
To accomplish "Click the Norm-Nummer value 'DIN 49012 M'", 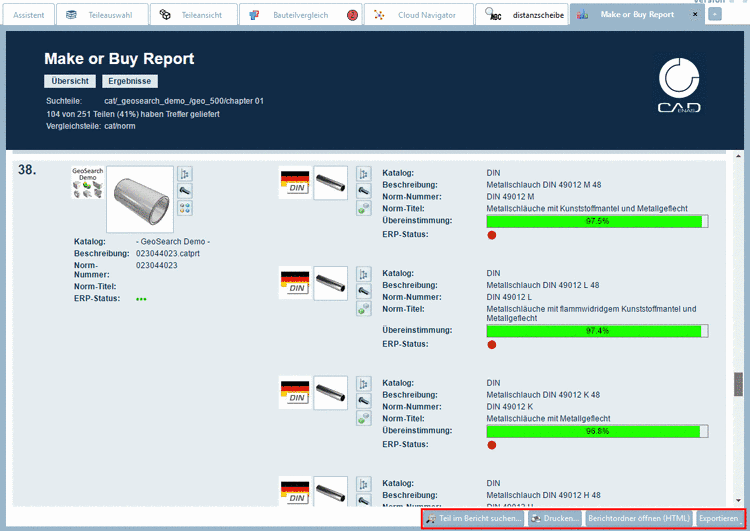I will tap(510, 197).
